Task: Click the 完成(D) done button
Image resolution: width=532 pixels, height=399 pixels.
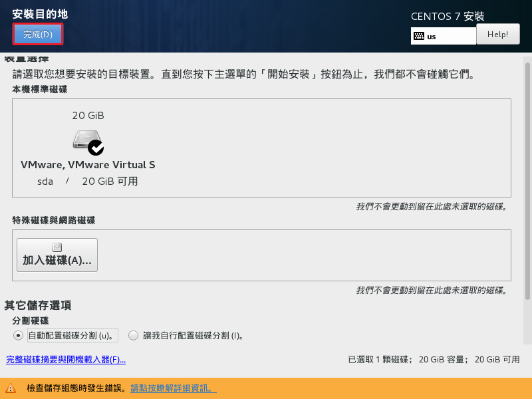Action: pyautogui.click(x=38, y=34)
